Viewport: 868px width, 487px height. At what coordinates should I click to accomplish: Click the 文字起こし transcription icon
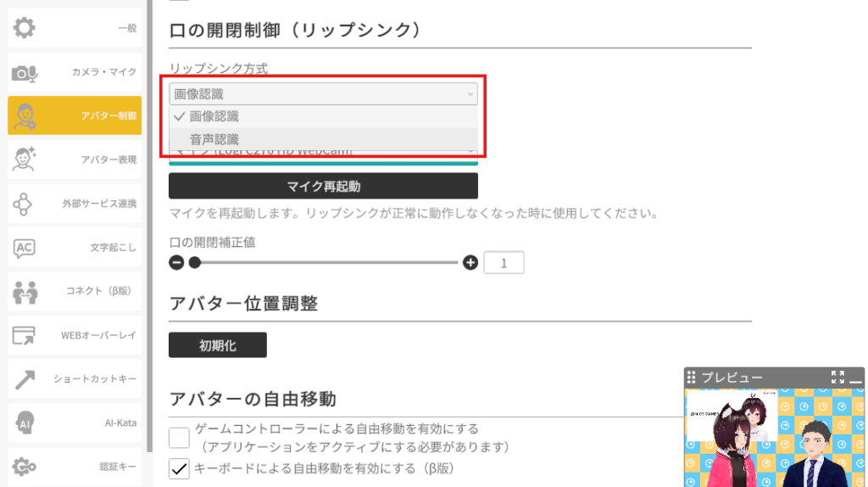[x=25, y=248]
